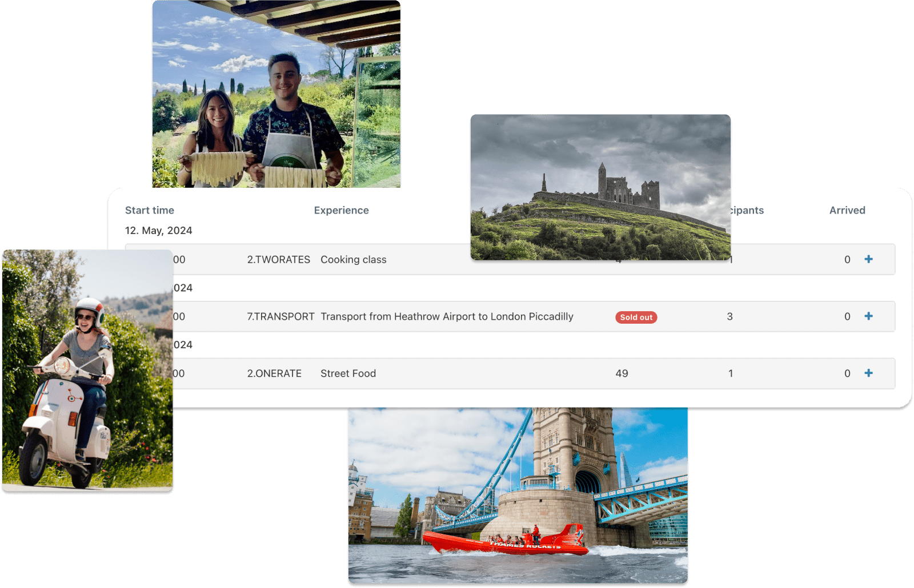Open the red speedboat at Tower Bridge photo
The image size is (914, 588).
pos(518,497)
